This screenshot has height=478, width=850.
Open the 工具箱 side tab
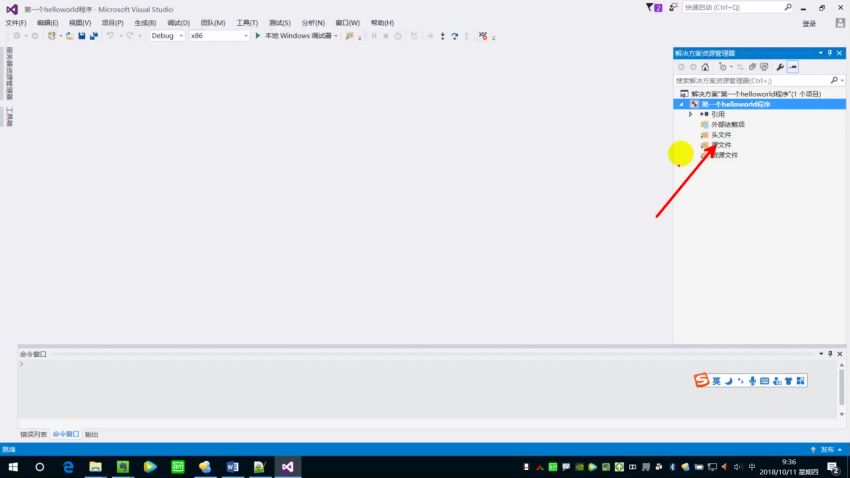[9, 117]
